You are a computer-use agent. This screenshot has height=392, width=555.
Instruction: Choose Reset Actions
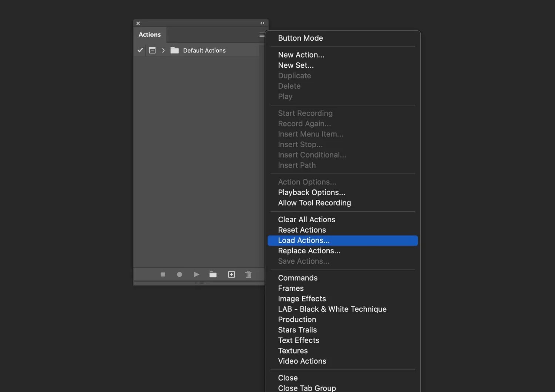343,230
